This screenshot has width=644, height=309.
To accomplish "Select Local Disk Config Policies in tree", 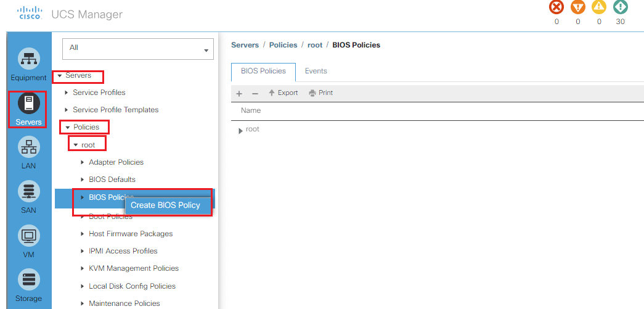I will click(x=132, y=286).
